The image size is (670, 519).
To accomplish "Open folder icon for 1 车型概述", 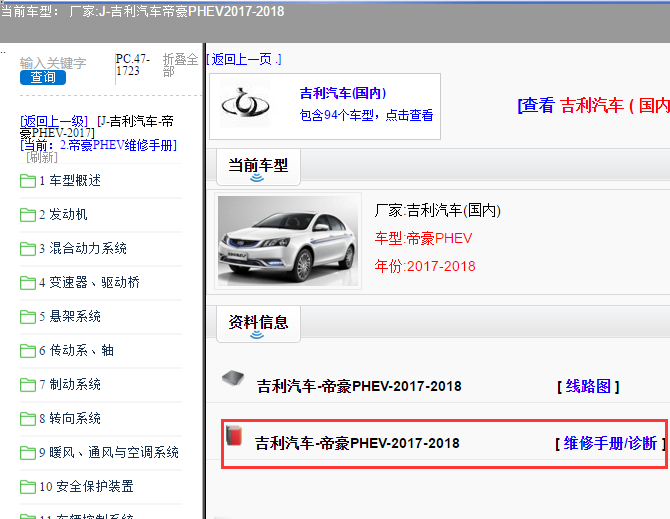I will pyautogui.click(x=28, y=181).
